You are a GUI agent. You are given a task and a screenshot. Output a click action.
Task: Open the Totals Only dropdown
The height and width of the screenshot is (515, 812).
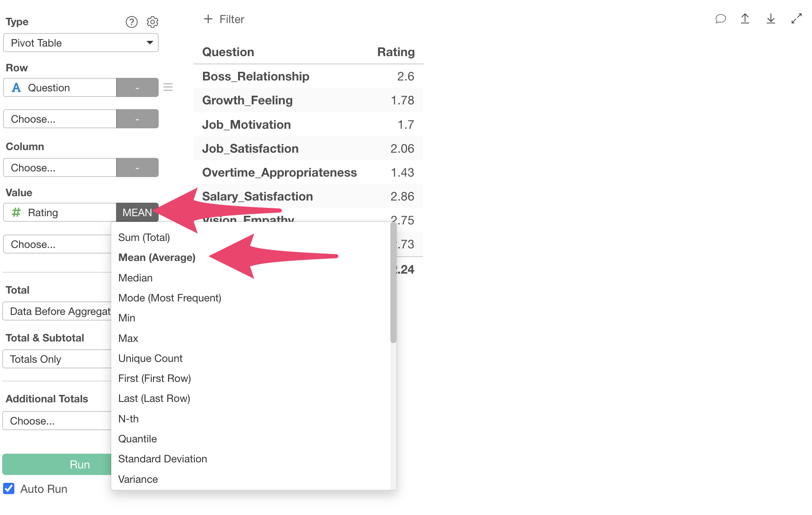coord(57,359)
